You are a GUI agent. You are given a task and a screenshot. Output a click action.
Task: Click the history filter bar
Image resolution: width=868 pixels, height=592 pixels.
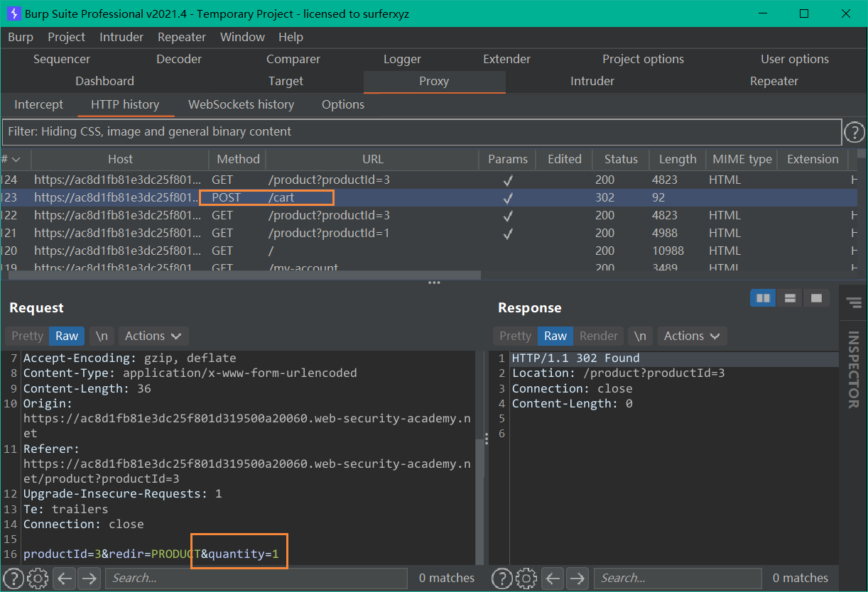tap(422, 132)
